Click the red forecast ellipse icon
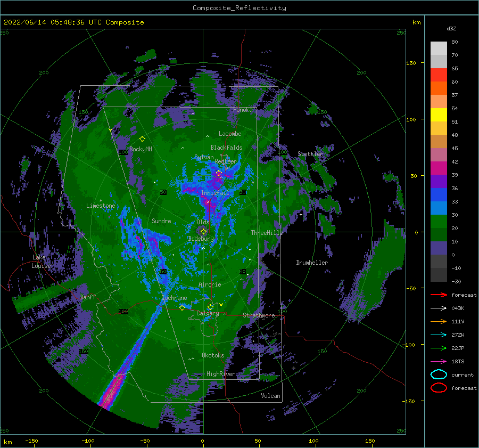The image size is (479, 448). tap(439, 388)
